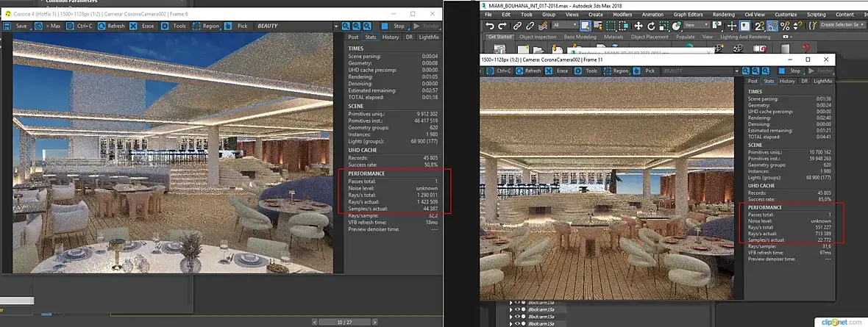Screen dimensions: 868x327
Task: Zoom to fit icon in left VFB
Action: click(366, 26)
